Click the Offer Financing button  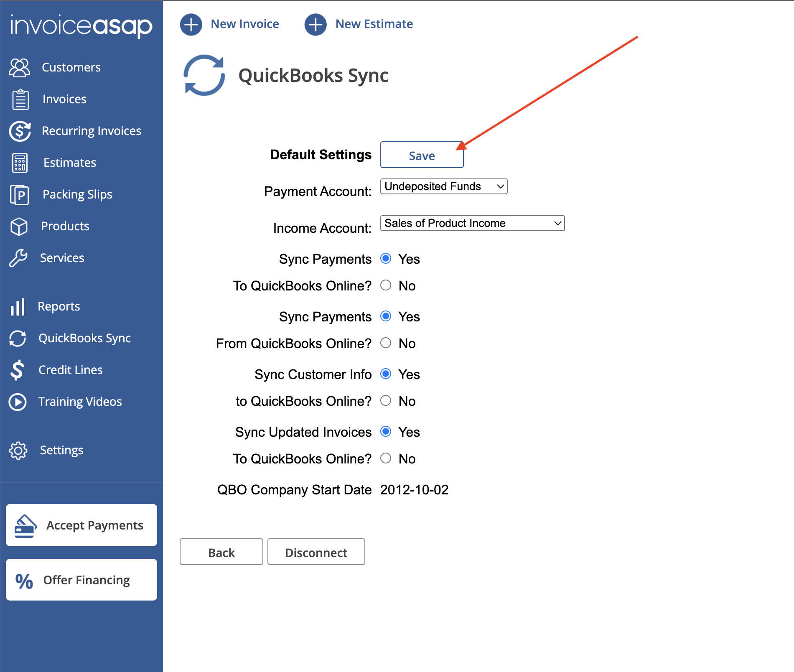[81, 580]
